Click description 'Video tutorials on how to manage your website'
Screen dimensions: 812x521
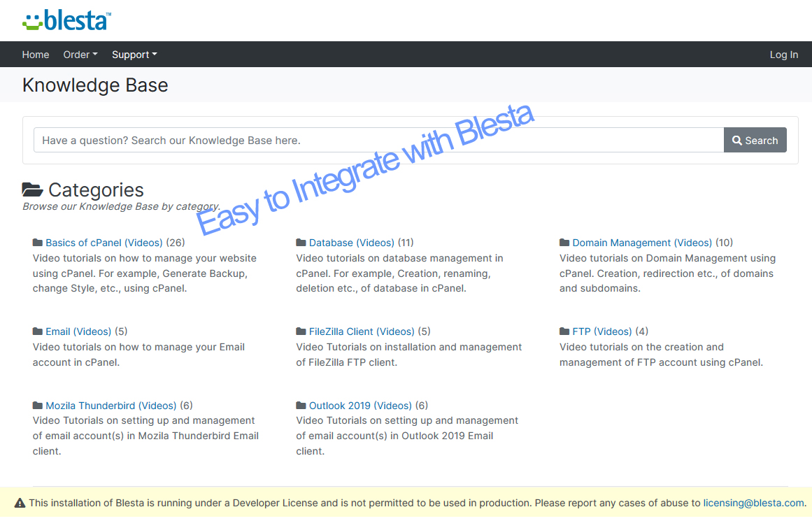(145, 258)
